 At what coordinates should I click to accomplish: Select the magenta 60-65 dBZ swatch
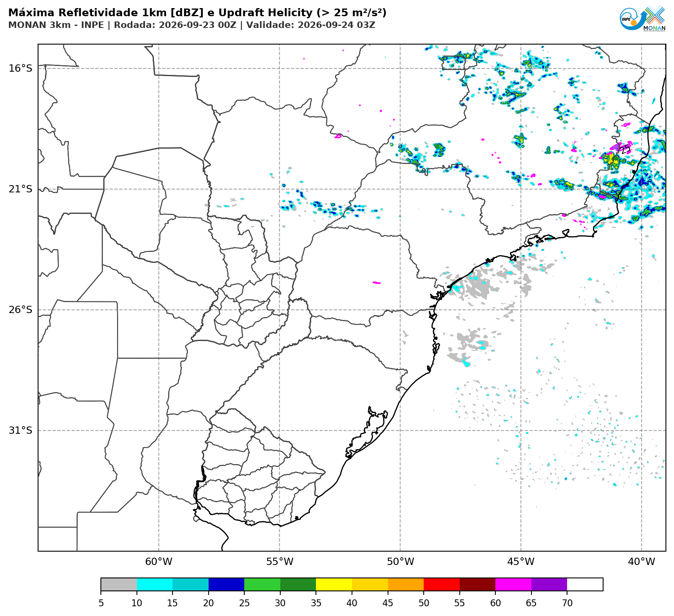pos(513,584)
